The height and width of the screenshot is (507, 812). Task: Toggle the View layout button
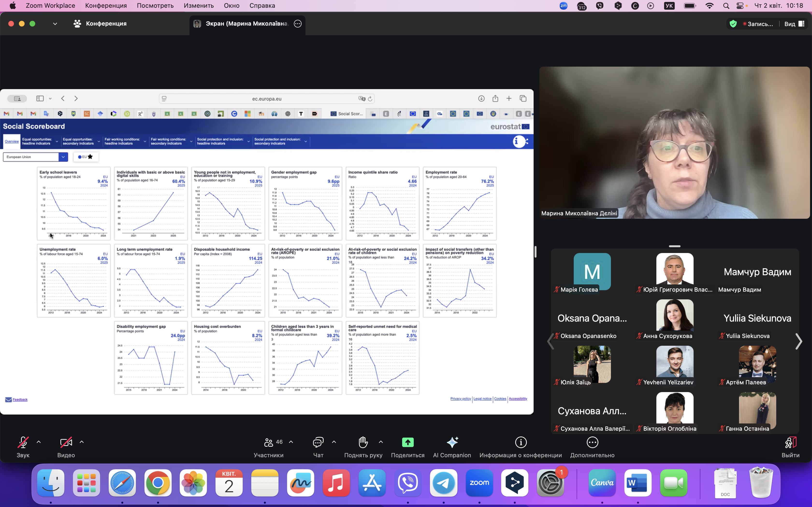pos(794,24)
